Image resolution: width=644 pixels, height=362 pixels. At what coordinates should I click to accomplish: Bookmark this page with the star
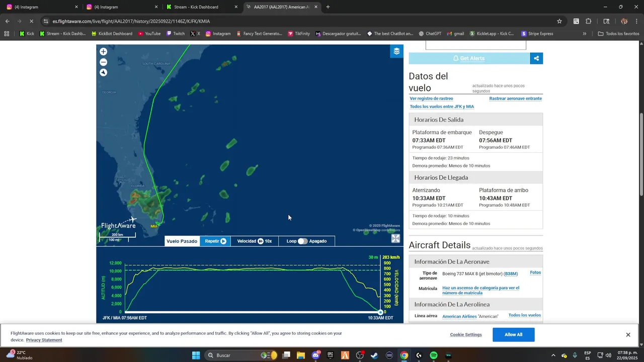point(559,21)
